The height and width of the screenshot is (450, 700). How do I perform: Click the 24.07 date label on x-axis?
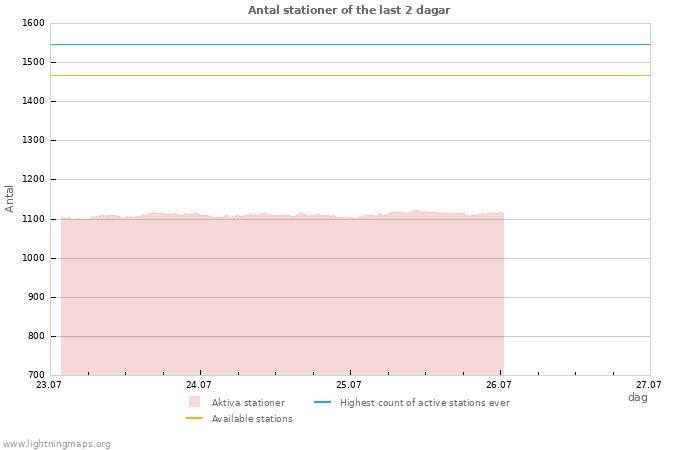pos(199,384)
